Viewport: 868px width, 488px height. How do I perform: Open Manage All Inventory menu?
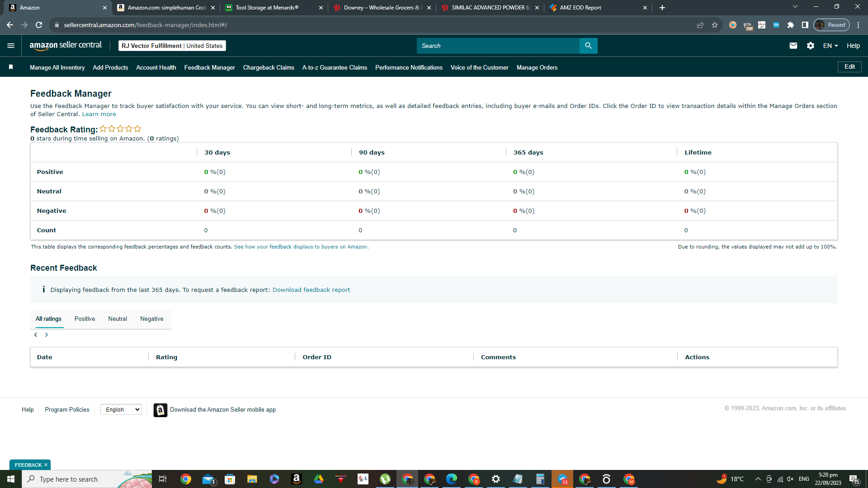pyautogui.click(x=57, y=67)
